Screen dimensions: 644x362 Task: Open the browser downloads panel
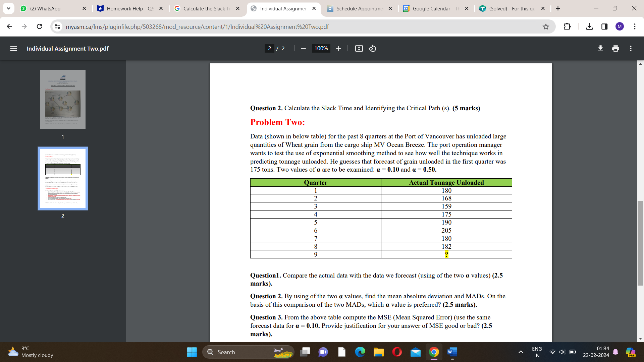pyautogui.click(x=589, y=26)
